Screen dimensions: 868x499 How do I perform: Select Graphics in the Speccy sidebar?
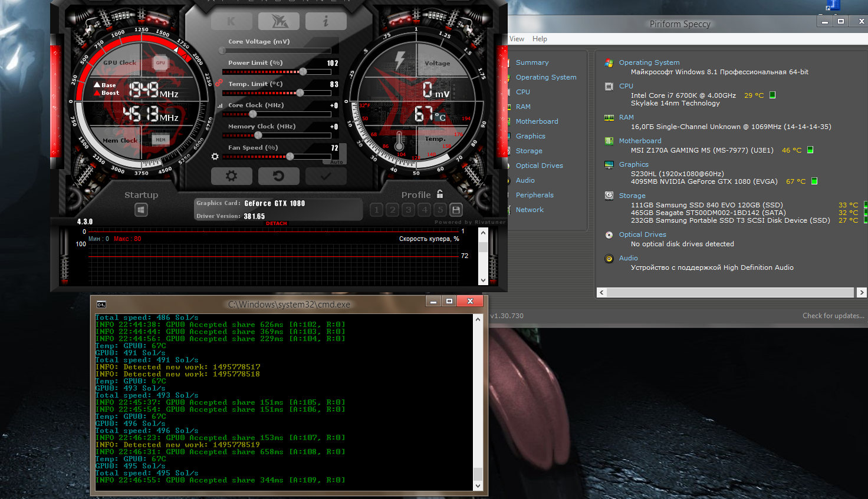530,136
